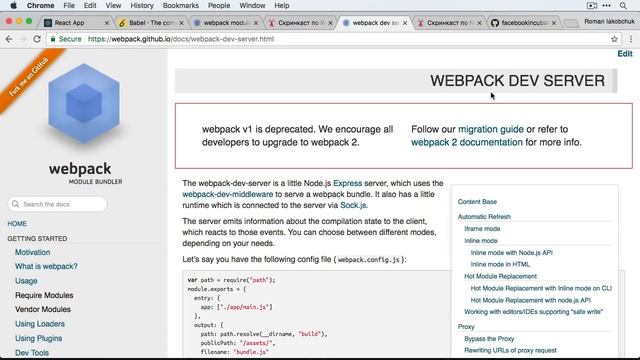Open Vendor Modules page

coord(43,309)
